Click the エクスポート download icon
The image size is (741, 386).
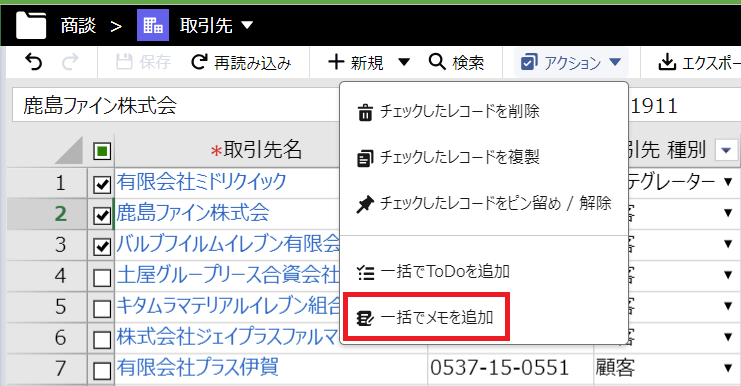click(666, 62)
